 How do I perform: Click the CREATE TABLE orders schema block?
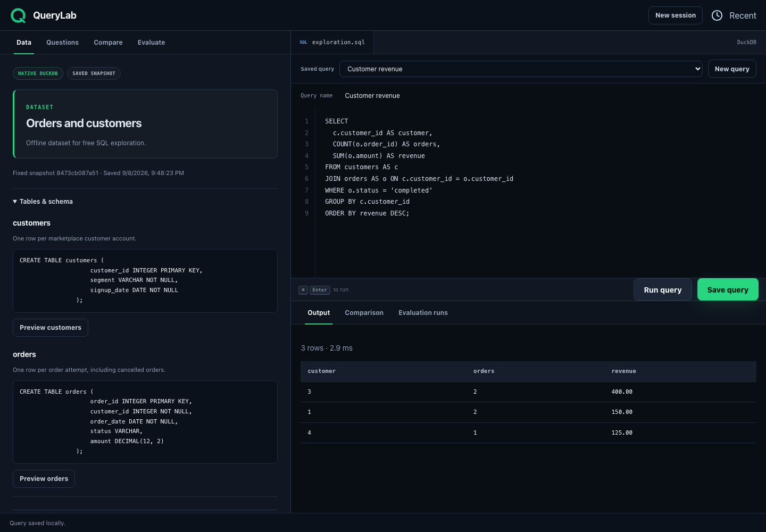click(145, 422)
